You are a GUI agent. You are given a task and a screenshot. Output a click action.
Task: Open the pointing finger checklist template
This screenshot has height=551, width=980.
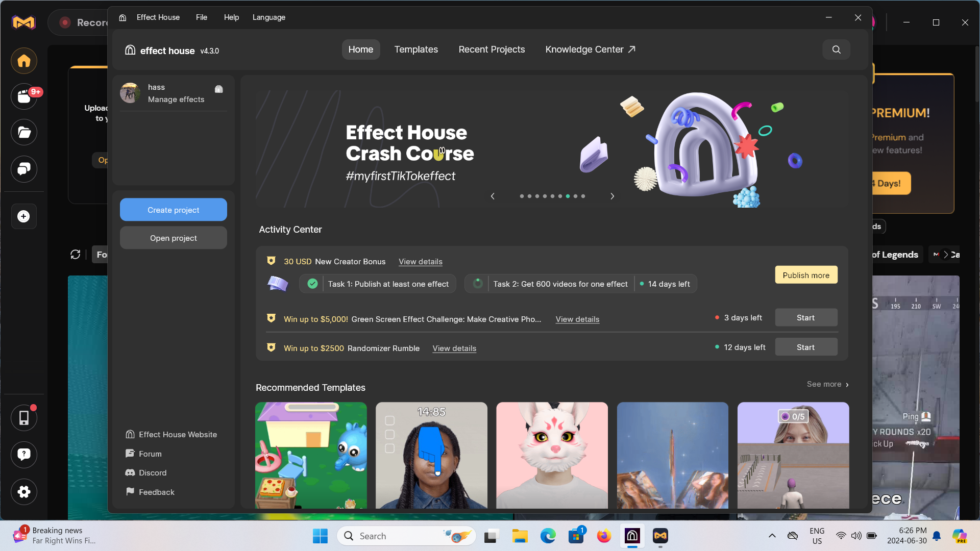(431, 455)
